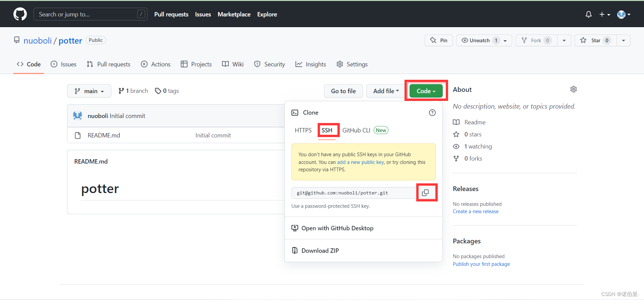Click the add a new public key link

(360, 162)
